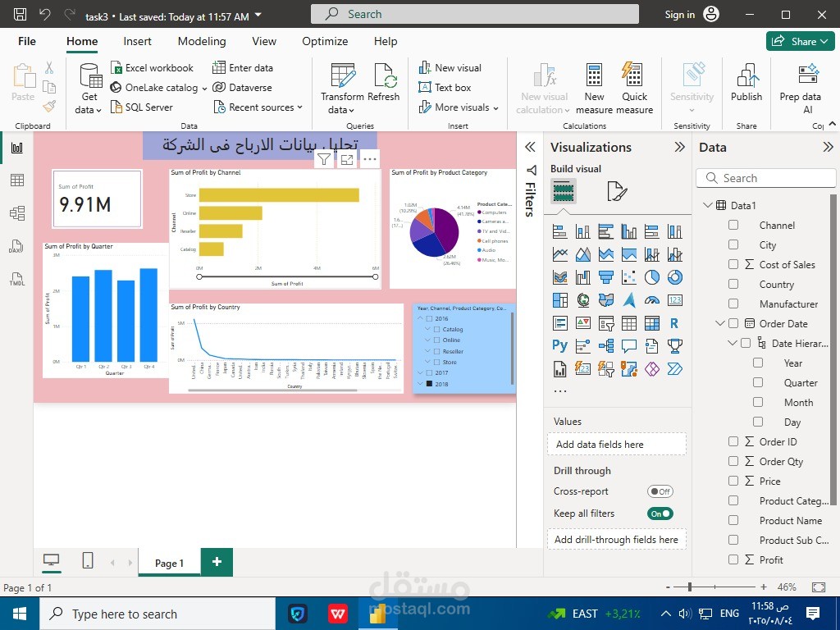
Task: Insert a Text box
Action: click(445, 87)
